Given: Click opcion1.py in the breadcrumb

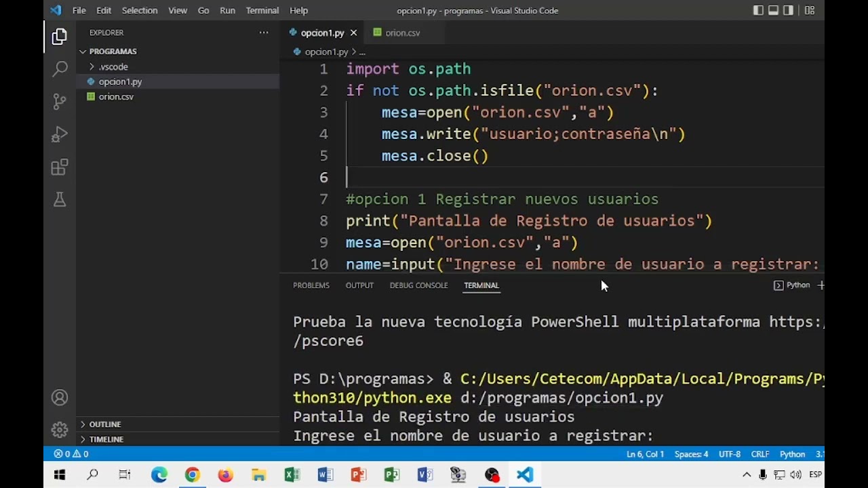Looking at the screenshot, I should pyautogui.click(x=326, y=52).
